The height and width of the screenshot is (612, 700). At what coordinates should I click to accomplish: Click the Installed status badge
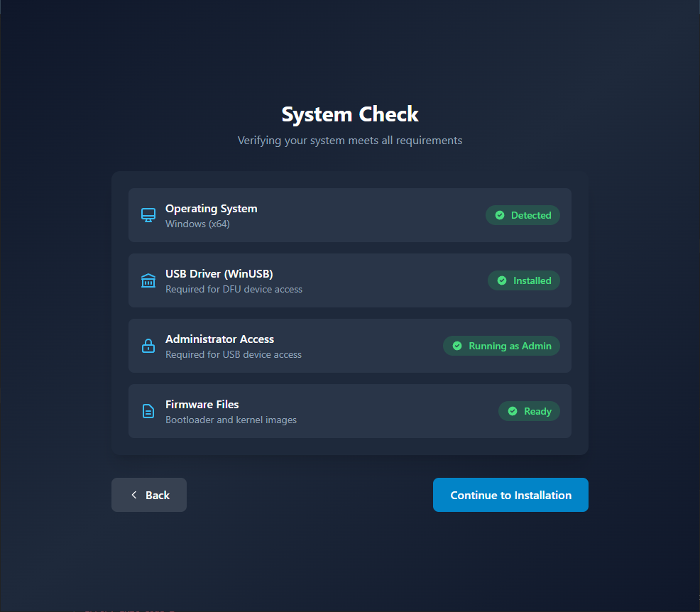click(524, 280)
